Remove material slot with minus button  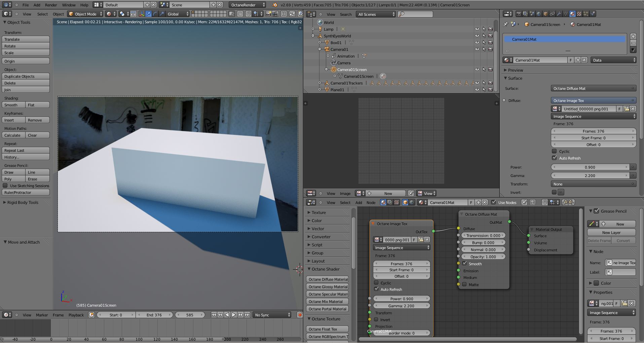633,43
